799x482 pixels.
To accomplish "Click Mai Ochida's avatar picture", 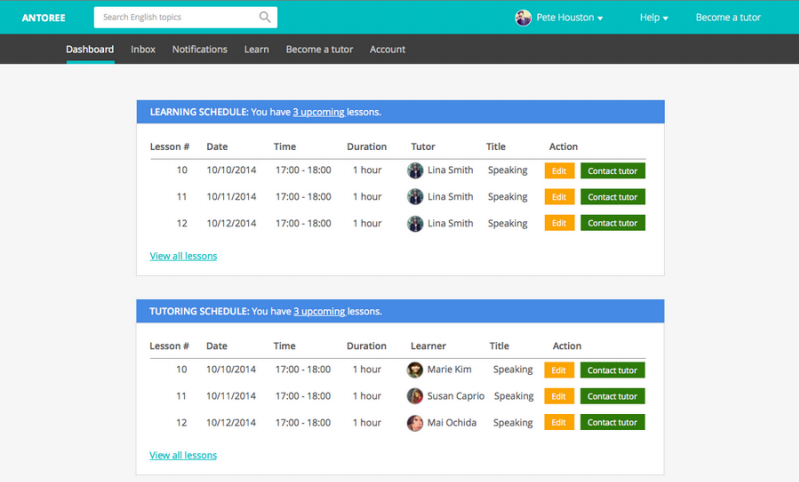I will click(x=415, y=423).
